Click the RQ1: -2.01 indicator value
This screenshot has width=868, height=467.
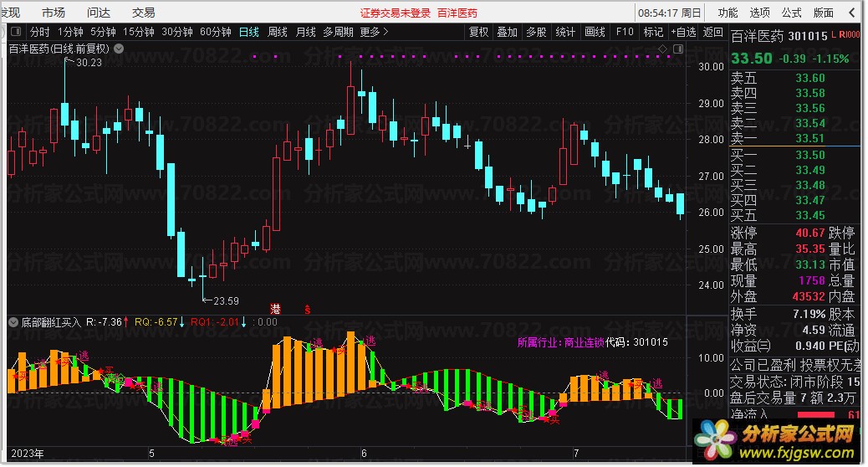[214, 322]
